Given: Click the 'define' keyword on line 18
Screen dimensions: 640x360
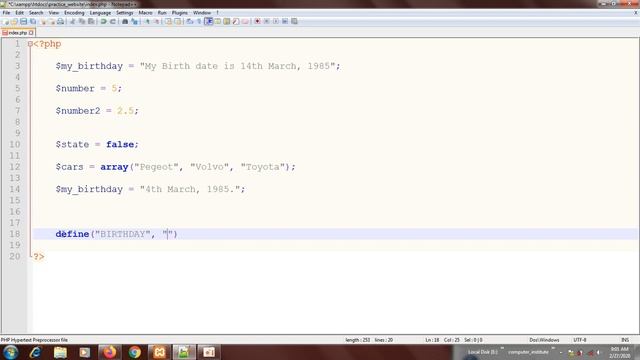Looking at the screenshot, I should tap(72, 234).
